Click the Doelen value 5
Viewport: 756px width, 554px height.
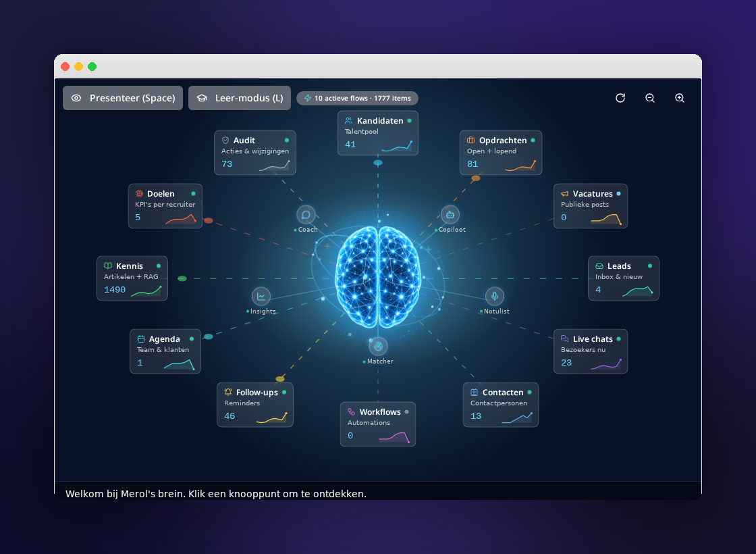point(138,217)
